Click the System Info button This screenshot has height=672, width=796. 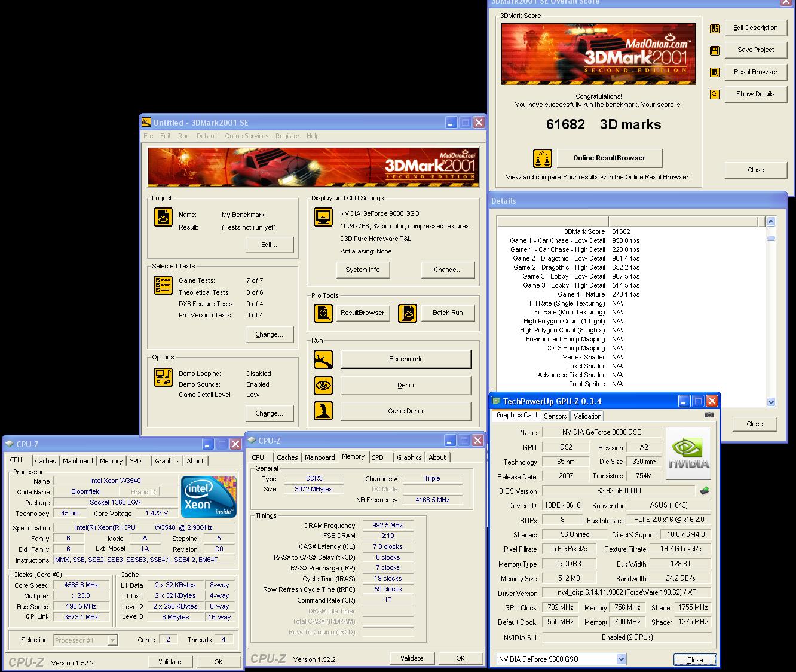363,270
